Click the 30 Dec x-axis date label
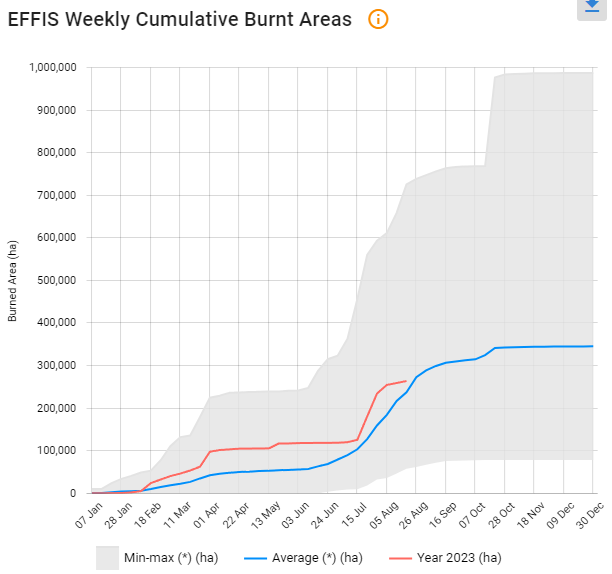The height and width of the screenshot is (574, 612). [591, 515]
